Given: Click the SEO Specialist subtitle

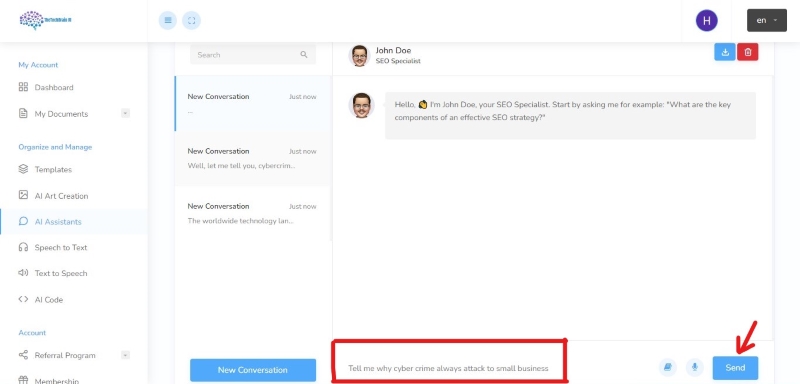Looking at the screenshot, I should pos(398,61).
